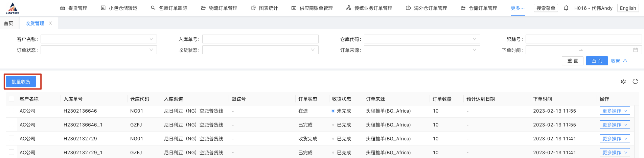The height and width of the screenshot is (158, 644).
Task: Click the 入库单号 input field
Action: pyautogui.click(x=260, y=39)
